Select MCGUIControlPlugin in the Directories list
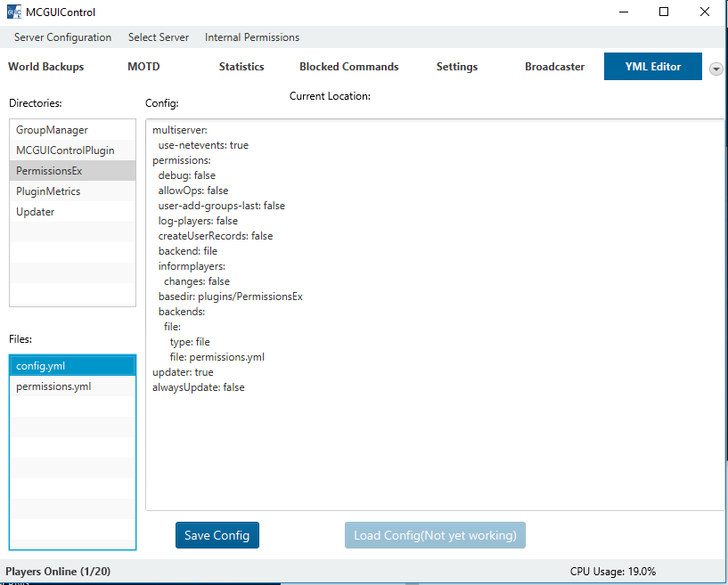728x585 pixels. coord(65,150)
